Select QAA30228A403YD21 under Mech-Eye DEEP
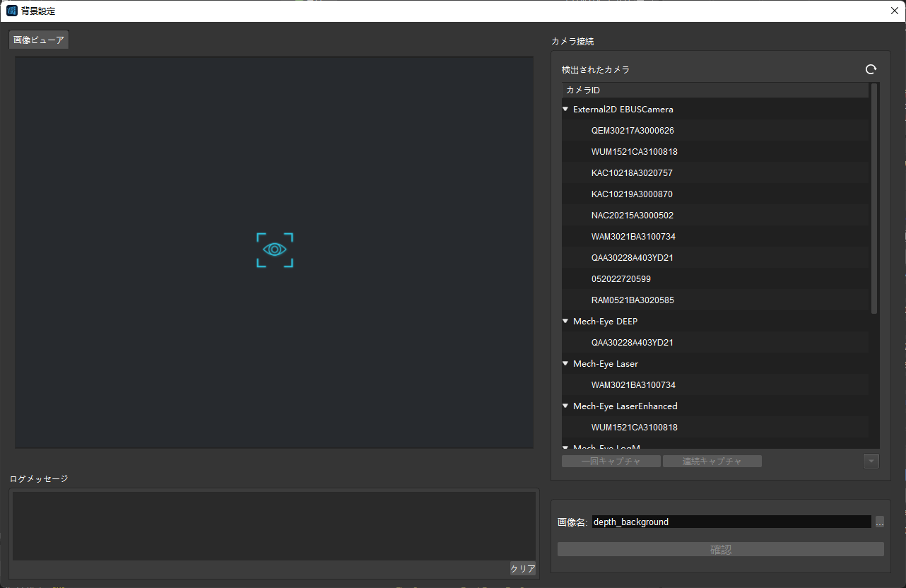906x588 pixels. coord(715,343)
